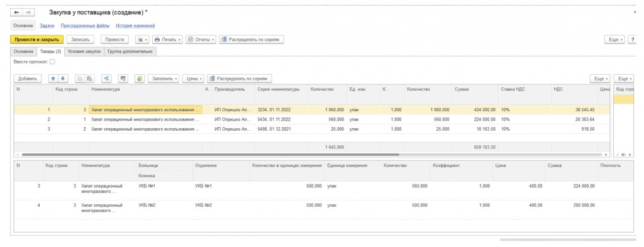Open the История изменений link
Viewport: 644px width, 247px height.
click(135, 25)
